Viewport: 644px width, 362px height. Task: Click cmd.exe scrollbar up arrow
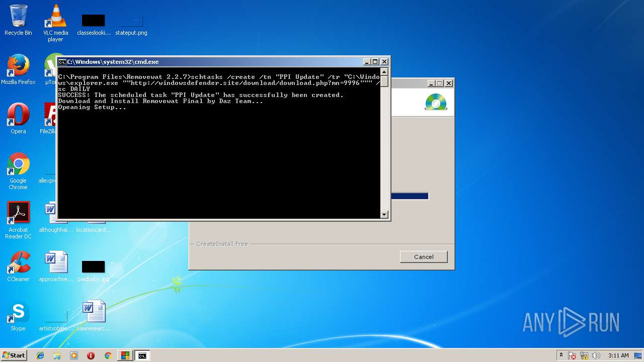click(x=384, y=72)
